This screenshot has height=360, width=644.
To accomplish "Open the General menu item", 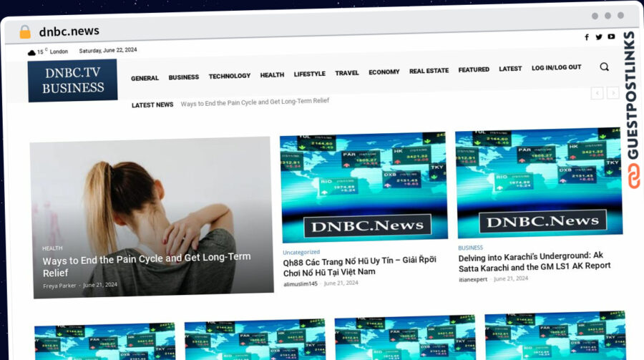I will [145, 78].
